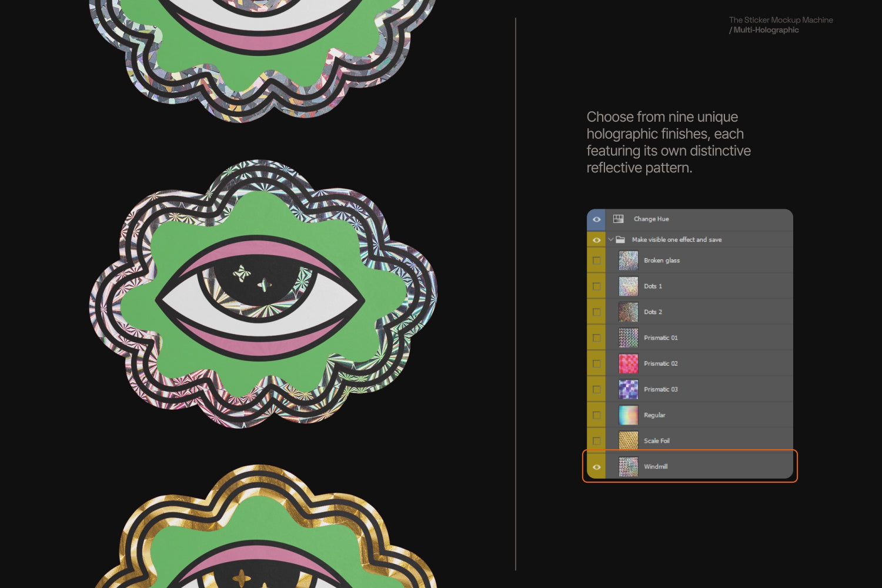Image resolution: width=882 pixels, height=588 pixels.
Task: Toggle visibility of the effects group folder
Action: click(596, 240)
